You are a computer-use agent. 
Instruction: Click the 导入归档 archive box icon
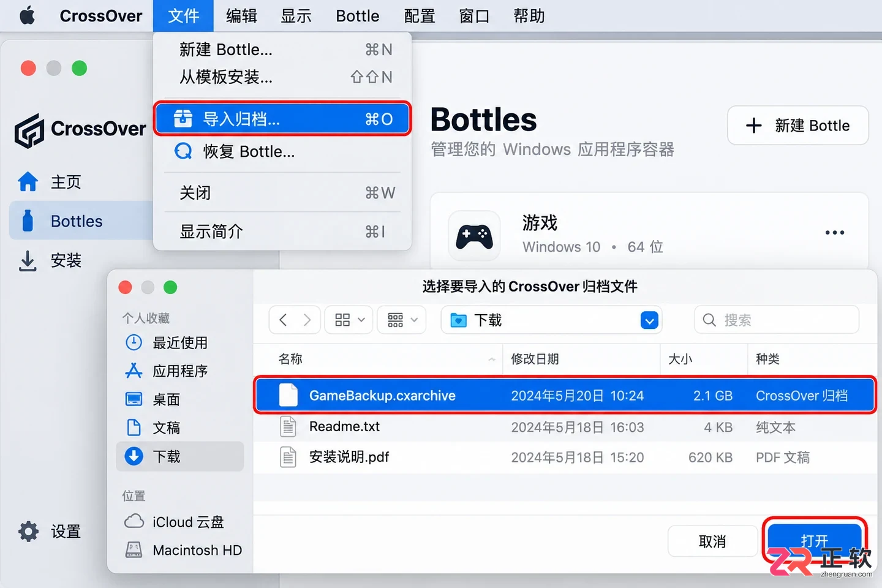(x=183, y=118)
